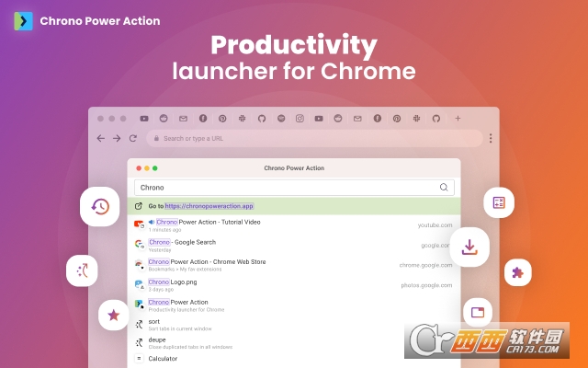Open the GitHub tab beside the Spotify tab
588x368 pixels.
pos(262,119)
